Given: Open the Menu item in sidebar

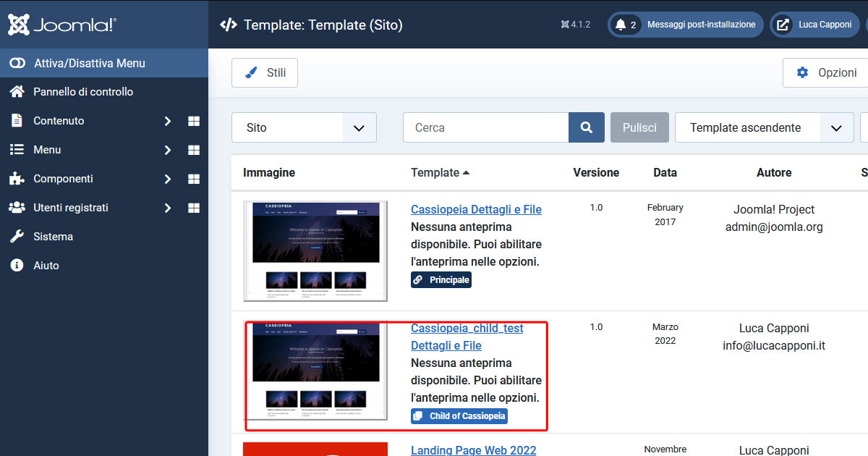Looking at the screenshot, I should pos(47,150).
